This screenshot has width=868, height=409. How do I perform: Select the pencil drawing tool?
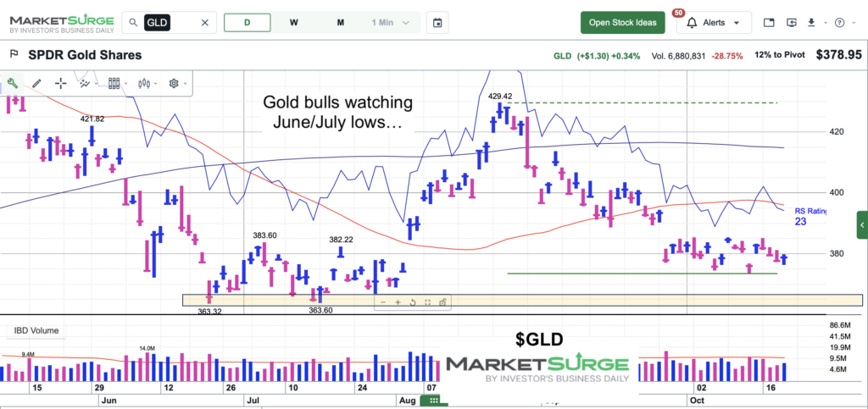click(x=37, y=84)
